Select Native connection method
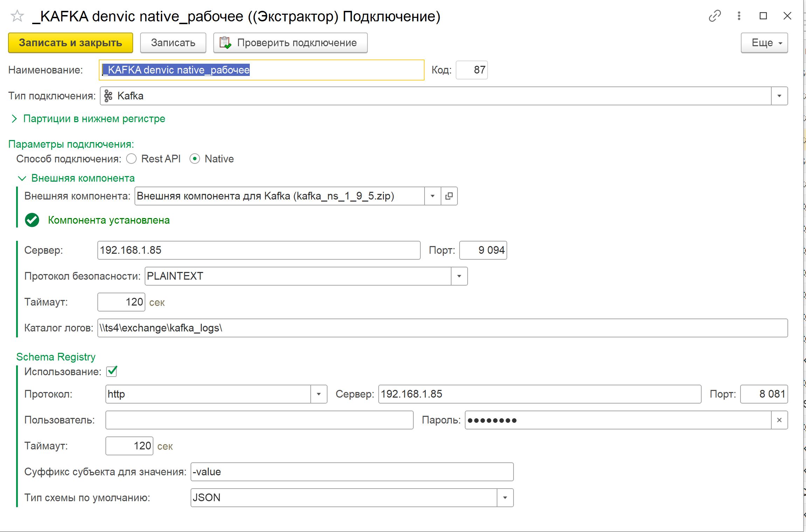This screenshot has height=532, width=806. point(195,159)
